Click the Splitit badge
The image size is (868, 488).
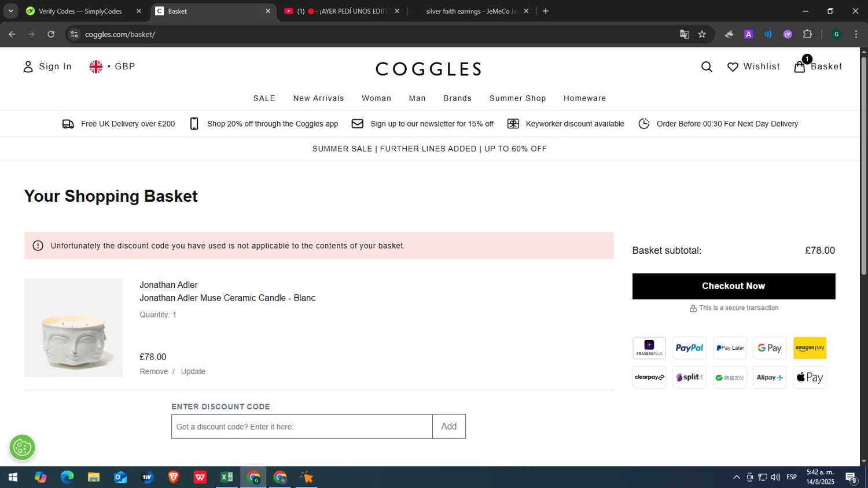(x=689, y=378)
